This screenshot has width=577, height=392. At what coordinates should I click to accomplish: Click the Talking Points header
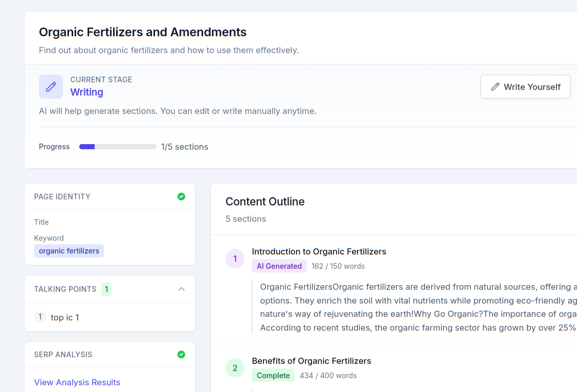(x=65, y=289)
